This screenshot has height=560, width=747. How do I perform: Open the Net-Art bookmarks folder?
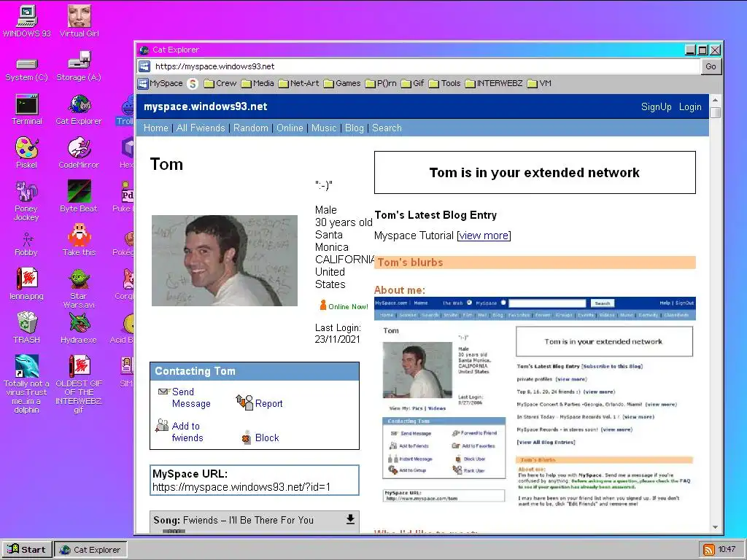[298, 83]
